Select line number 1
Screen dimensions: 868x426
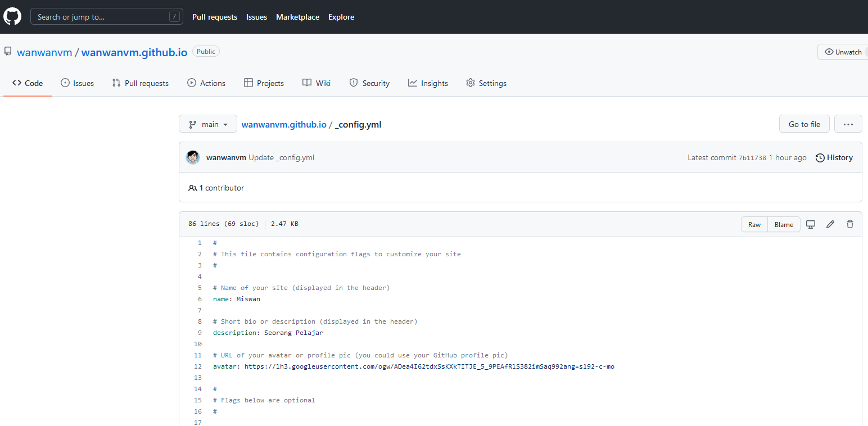click(x=199, y=243)
